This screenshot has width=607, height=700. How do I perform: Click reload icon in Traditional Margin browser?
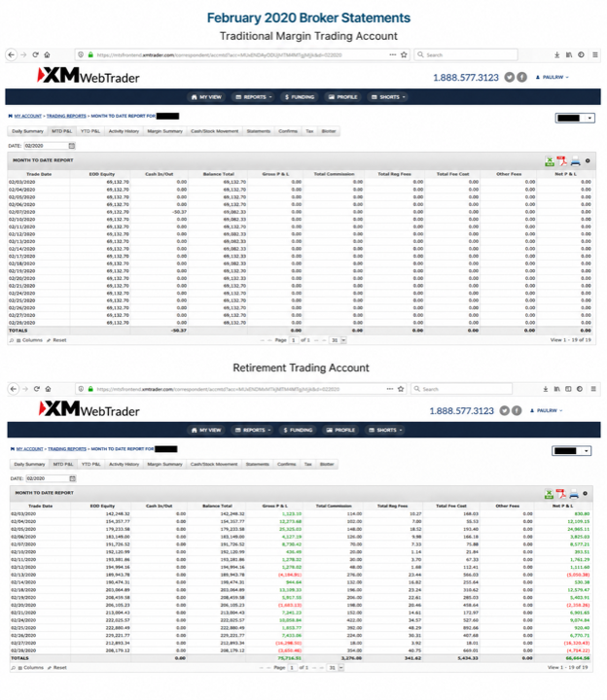(x=36, y=54)
